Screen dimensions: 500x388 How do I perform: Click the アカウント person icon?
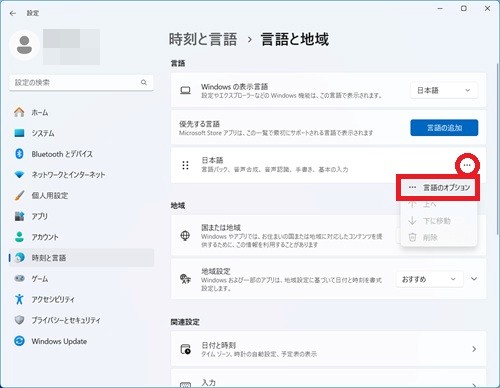(x=19, y=237)
